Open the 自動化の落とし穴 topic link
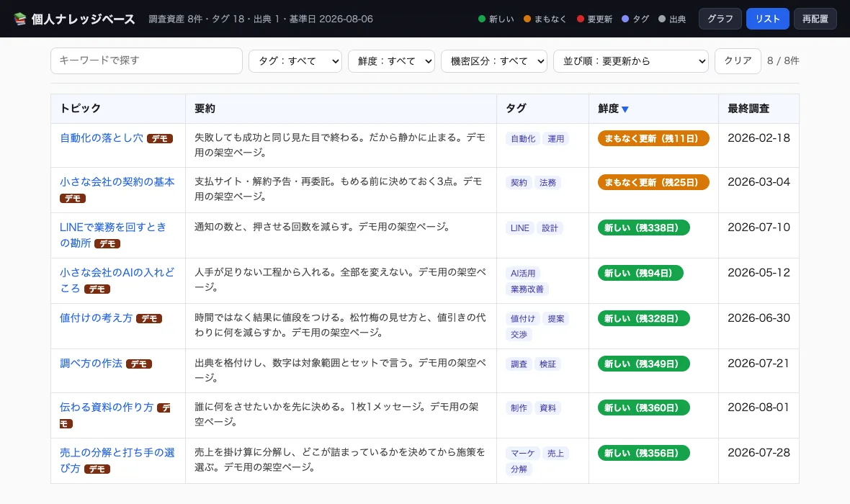Image resolution: width=850 pixels, height=504 pixels. 102,138
